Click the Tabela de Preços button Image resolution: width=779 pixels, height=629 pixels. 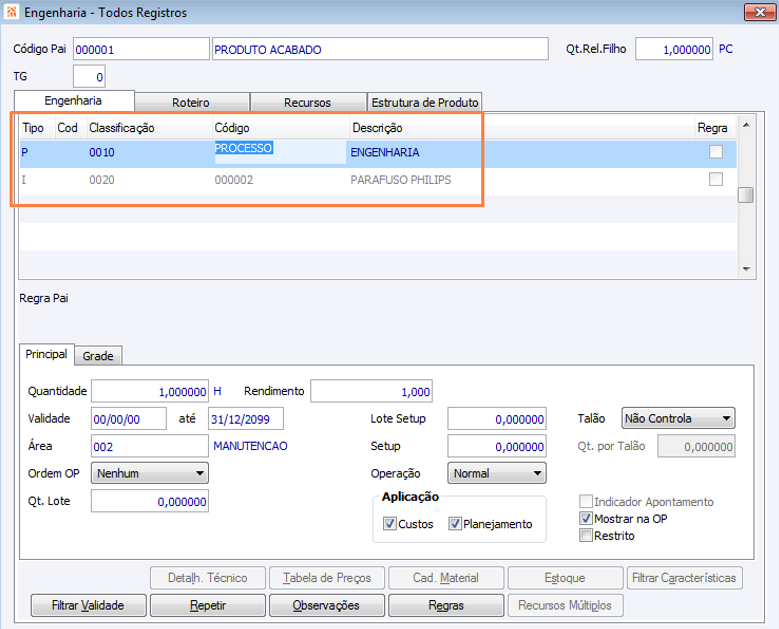327,578
